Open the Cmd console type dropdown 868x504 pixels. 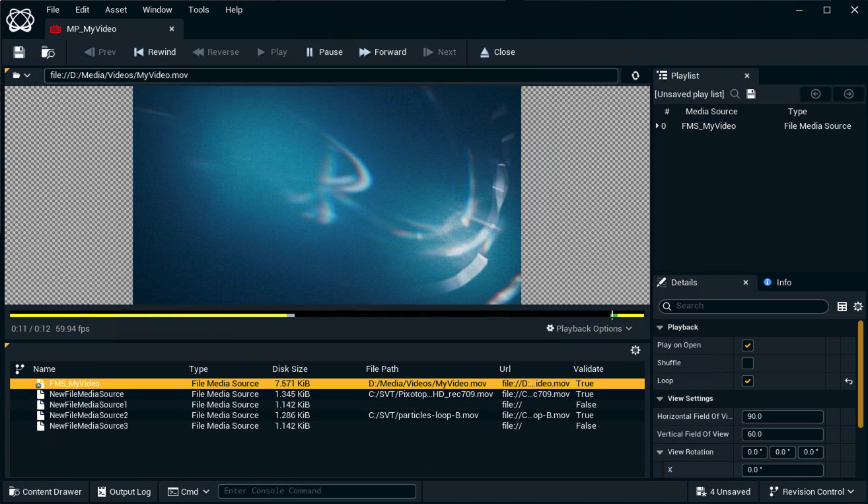pos(189,491)
